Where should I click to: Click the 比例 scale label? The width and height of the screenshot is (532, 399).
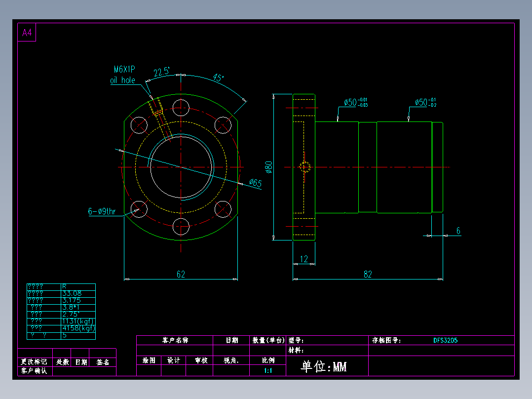(268, 360)
